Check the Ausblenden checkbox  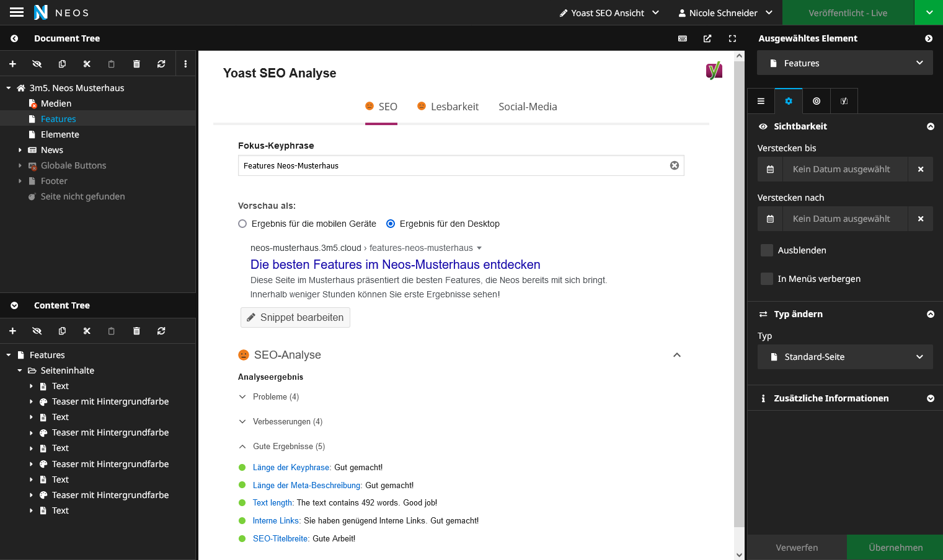pos(767,250)
